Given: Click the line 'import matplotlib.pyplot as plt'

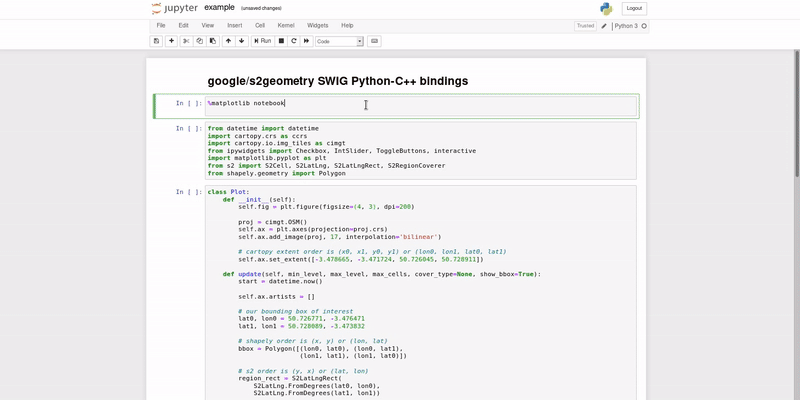Looking at the screenshot, I should click(x=267, y=158).
